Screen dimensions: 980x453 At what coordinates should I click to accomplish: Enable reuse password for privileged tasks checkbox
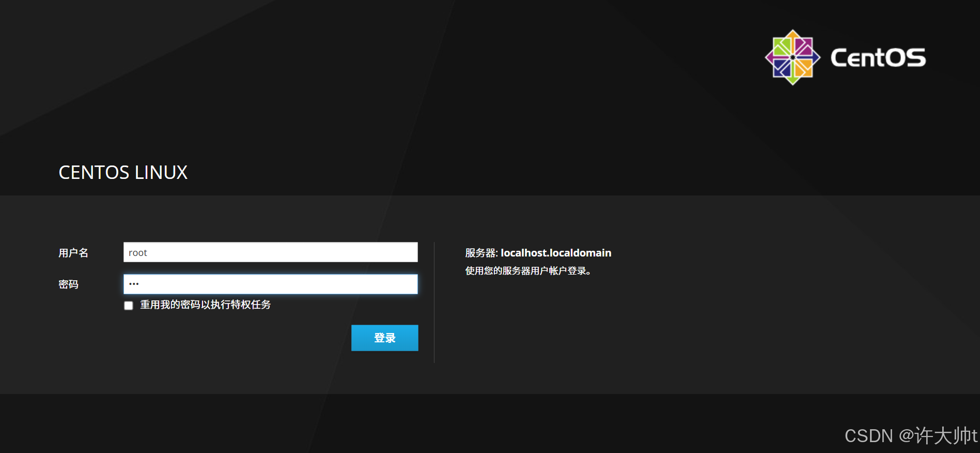point(129,306)
